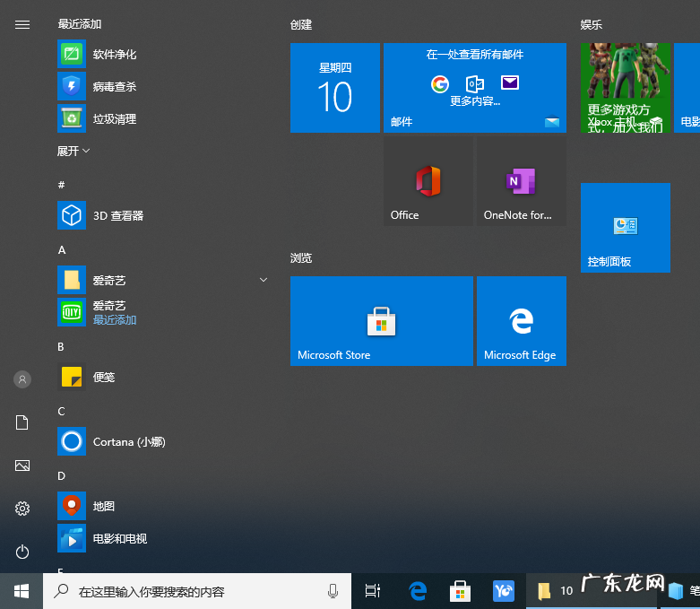This screenshot has width=700, height=609.
Task: Open the hamburger menu at top of Start
Action: [x=22, y=24]
